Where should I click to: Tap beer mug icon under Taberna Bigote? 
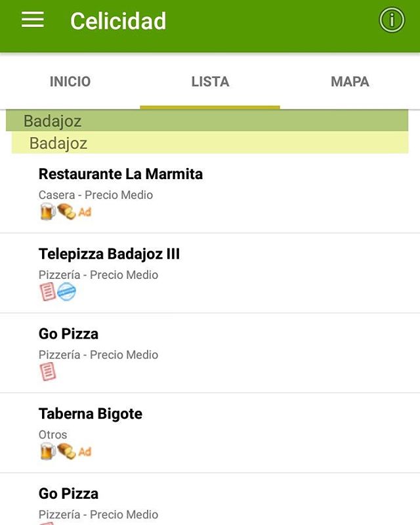(47, 451)
